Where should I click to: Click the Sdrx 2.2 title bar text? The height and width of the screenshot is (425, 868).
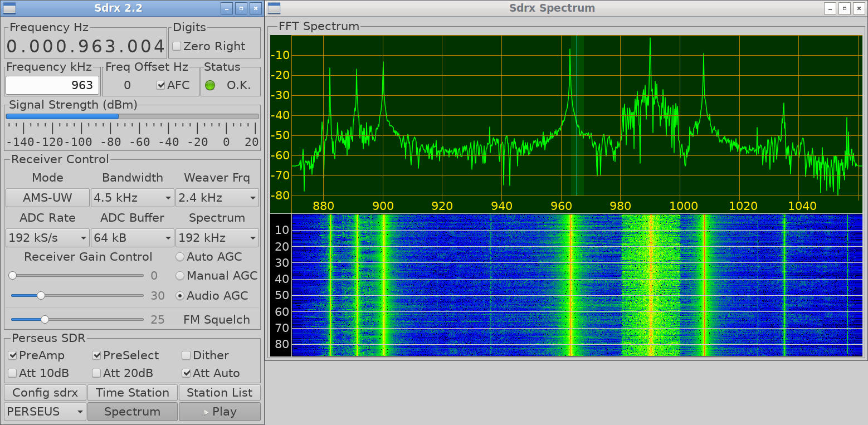(x=118, y=8)
